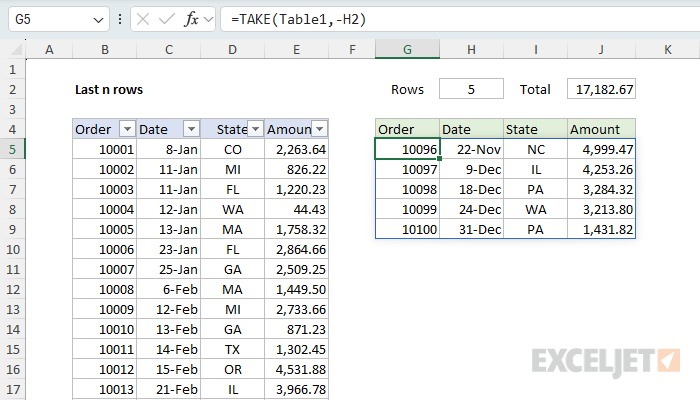Click the Cancel (X) formula icon
The image size is (700, 400).
coord(143,19)
